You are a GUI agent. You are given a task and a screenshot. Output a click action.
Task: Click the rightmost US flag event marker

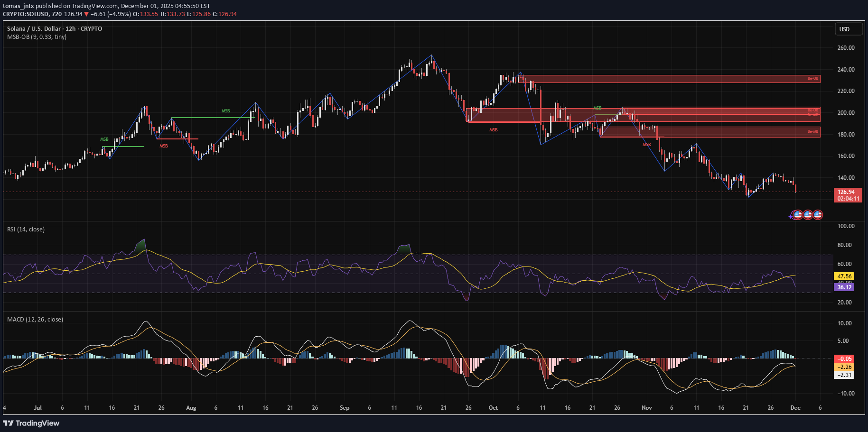pyautogui.click(x=818, y=215)
